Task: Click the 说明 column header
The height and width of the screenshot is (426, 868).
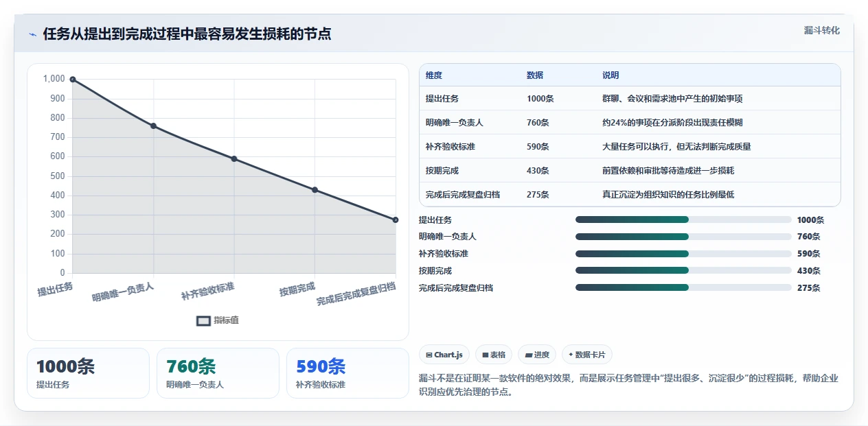Action: [x=610, y=75]
